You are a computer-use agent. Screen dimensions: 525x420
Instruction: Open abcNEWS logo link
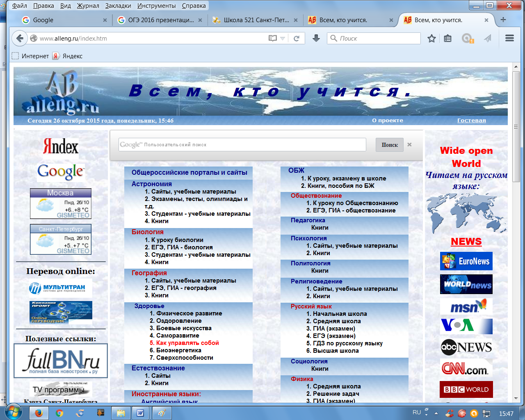pyautogui.click(x=466, y=347)
